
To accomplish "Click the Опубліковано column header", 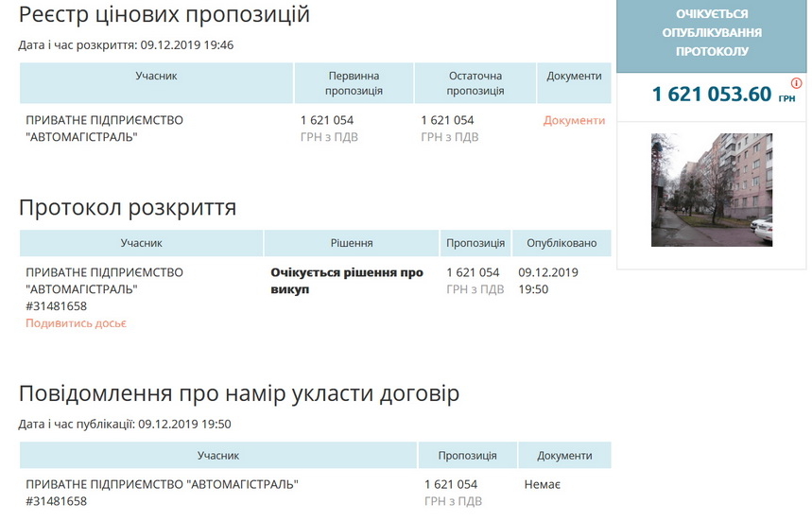I will coord(561,243).
